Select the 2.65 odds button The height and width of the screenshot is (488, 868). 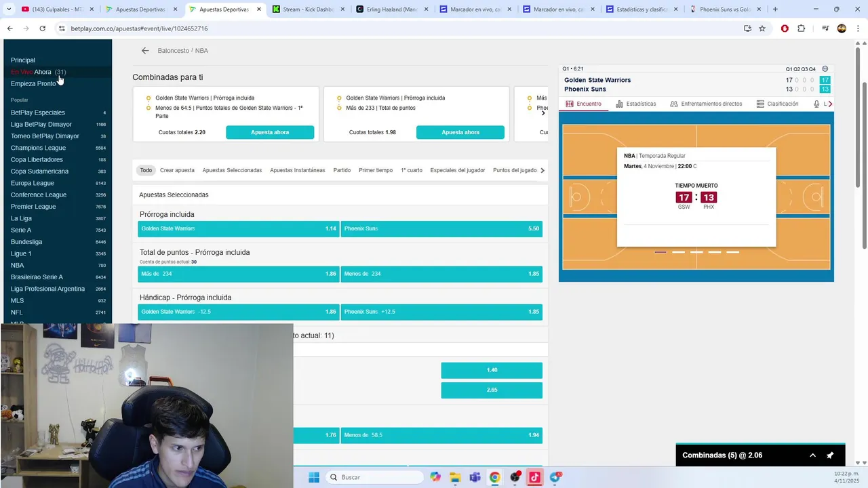coord(492,390)
